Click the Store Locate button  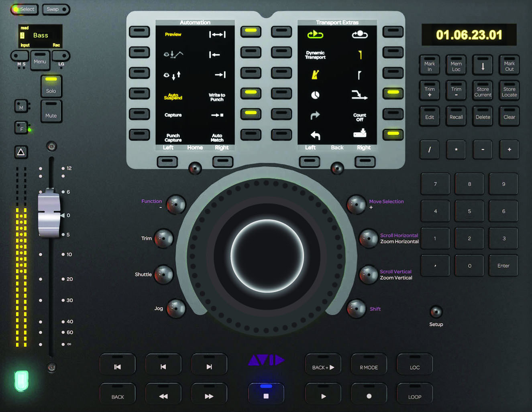tap(509, 91)
